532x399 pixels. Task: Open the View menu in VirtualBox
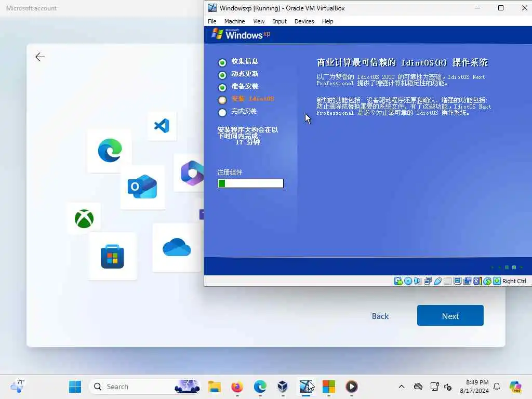(259, 21)
